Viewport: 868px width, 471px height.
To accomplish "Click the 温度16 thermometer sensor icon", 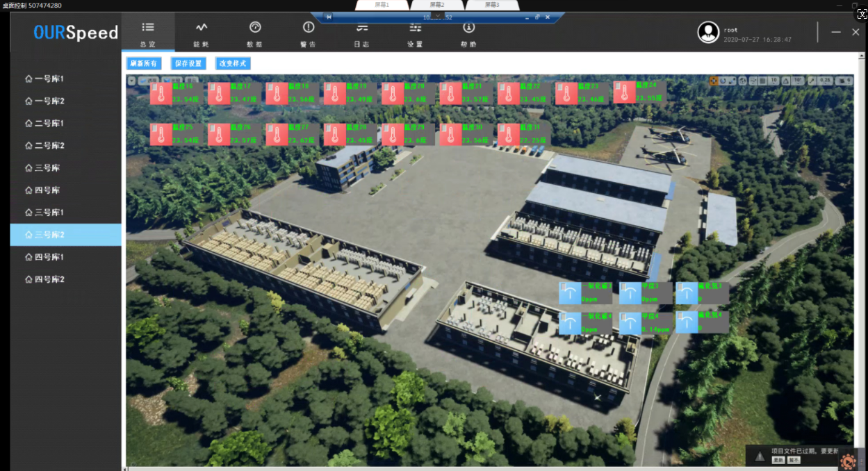I will 161,94.
